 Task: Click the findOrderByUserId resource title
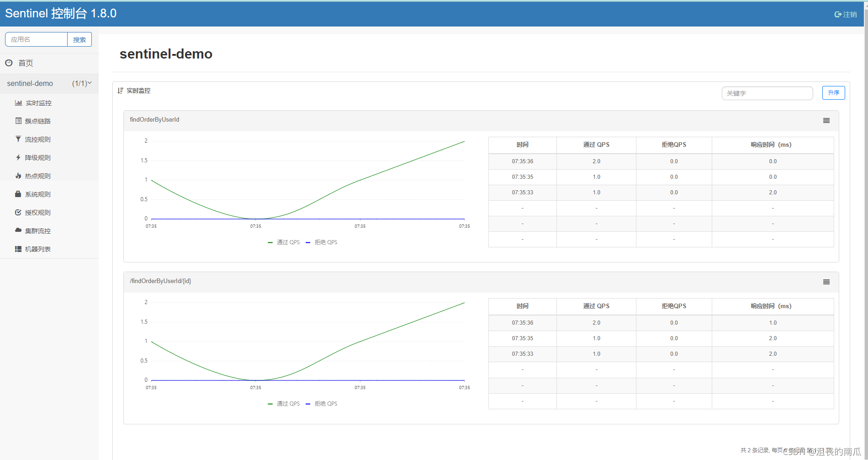(x=154, y=120)
